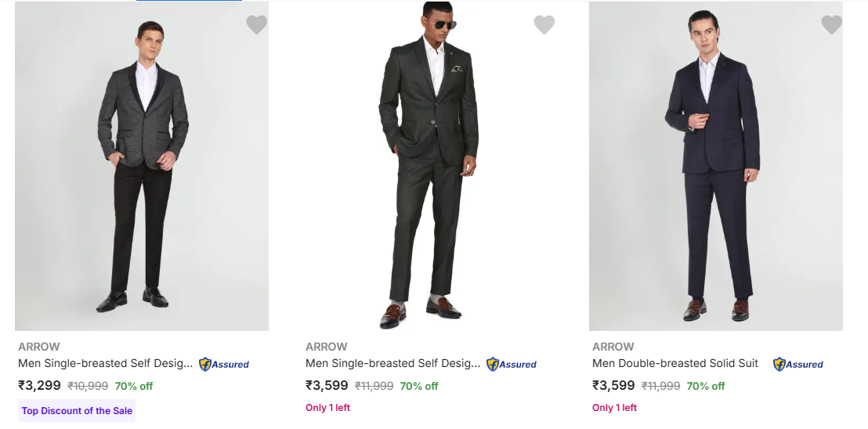Click the Assured badge on the ₹3,299 suit
The image size is (868, 429).
point(224,364)
